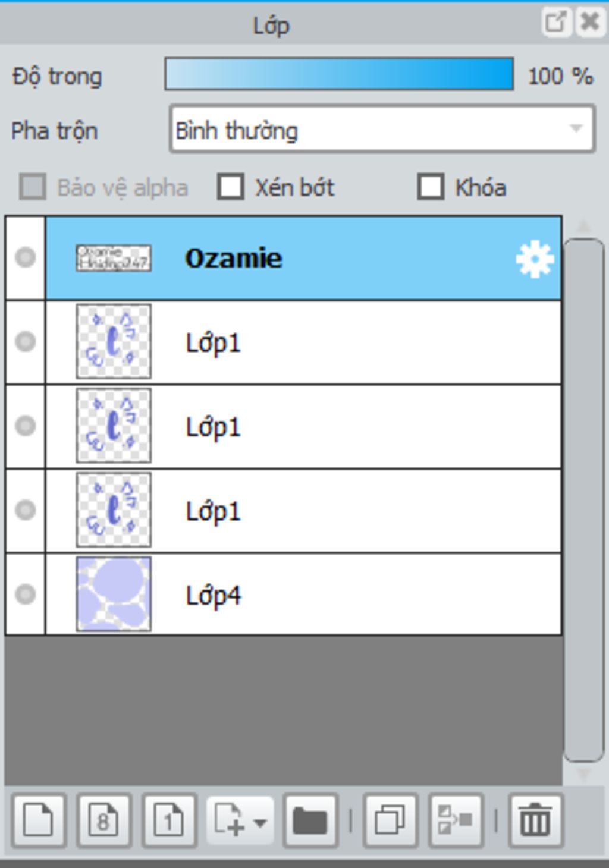
Task: Click the Ozamie layer thumbnail
Action: pos(114,258)
